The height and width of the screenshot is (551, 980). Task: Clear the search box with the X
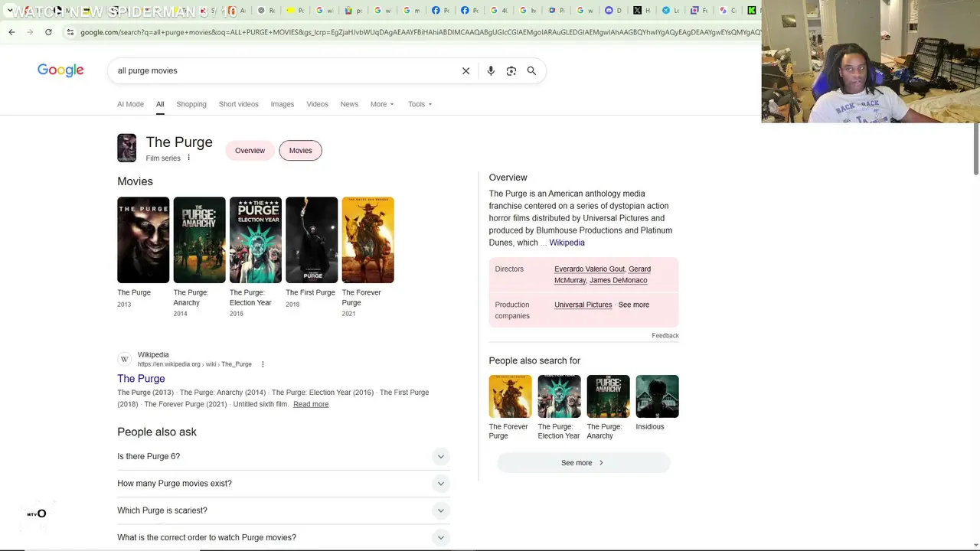pos(465,70)
